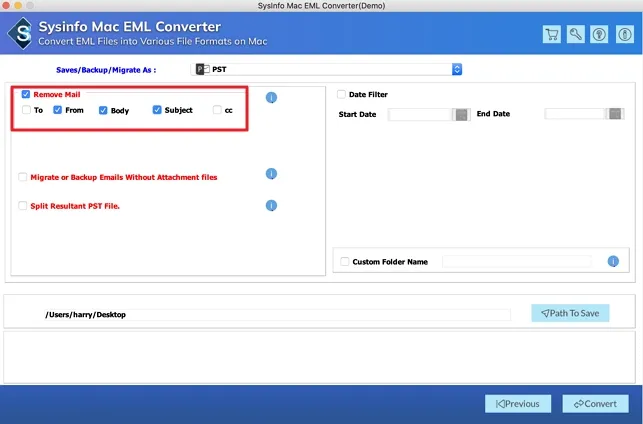Open the shopping cart buy icon

click(x=552, y=34)
